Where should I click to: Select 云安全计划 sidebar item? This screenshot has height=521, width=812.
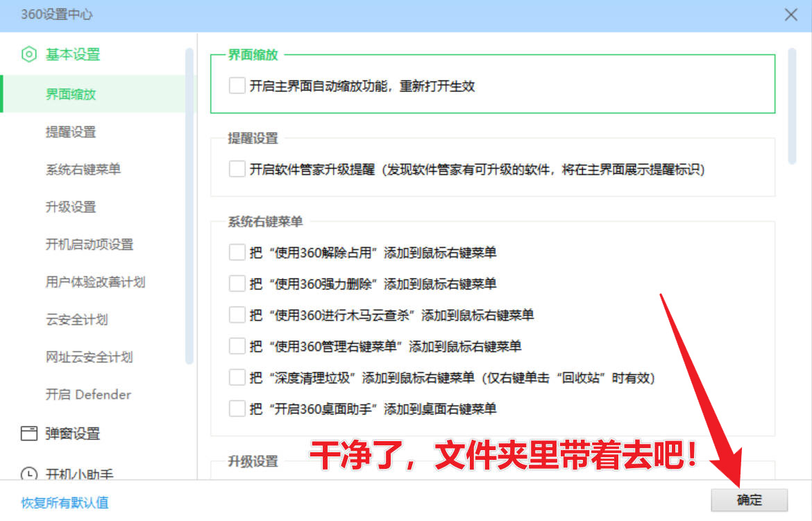tap(76, 320)
